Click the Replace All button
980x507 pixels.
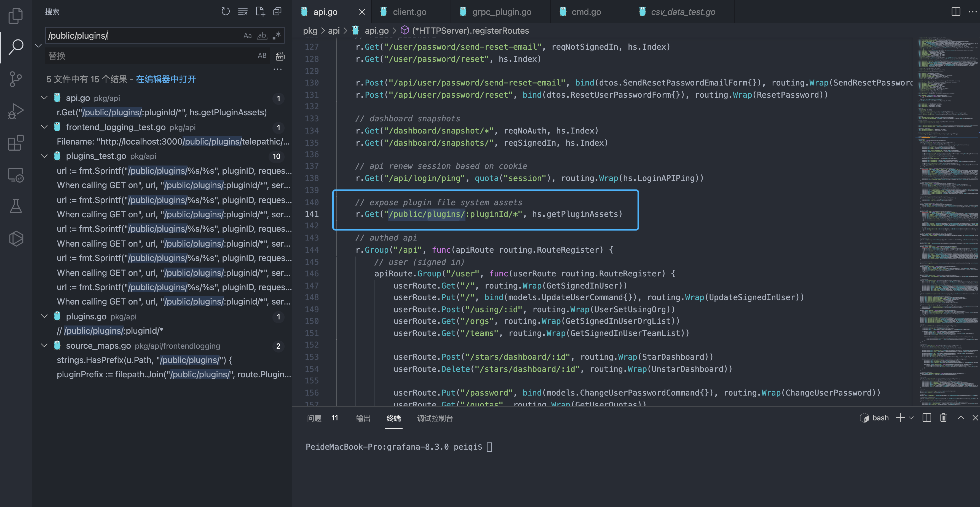280,56
